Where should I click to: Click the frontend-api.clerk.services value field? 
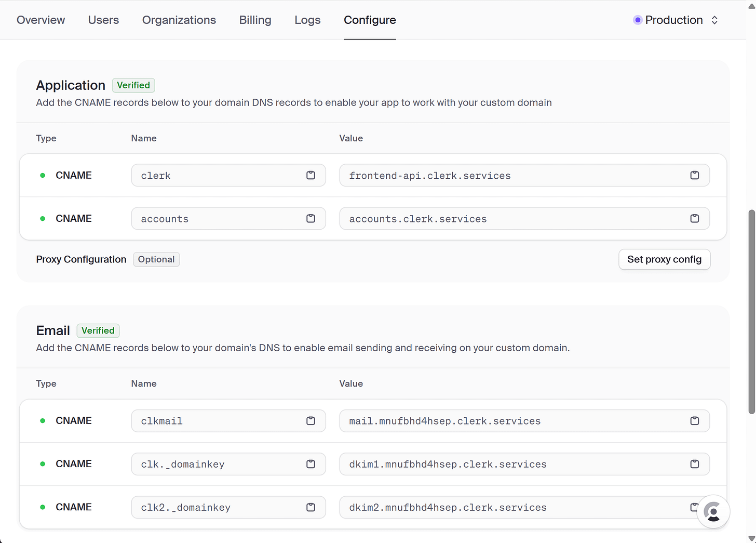click(x=524, y=175)
